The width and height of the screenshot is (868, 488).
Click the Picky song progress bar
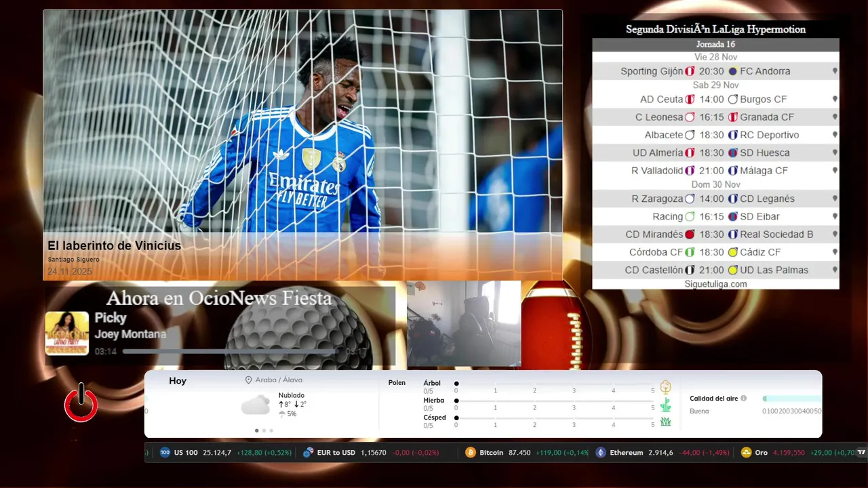232,351
